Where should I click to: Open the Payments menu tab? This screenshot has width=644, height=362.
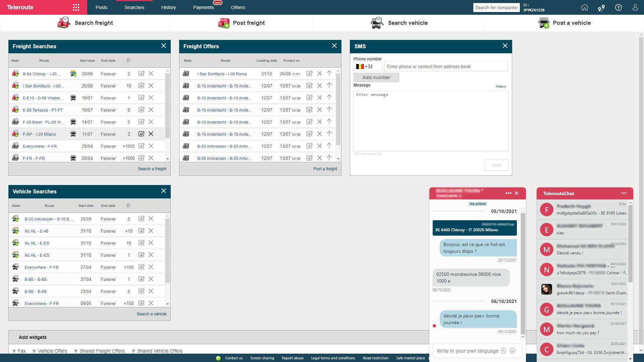pos(203,7)
